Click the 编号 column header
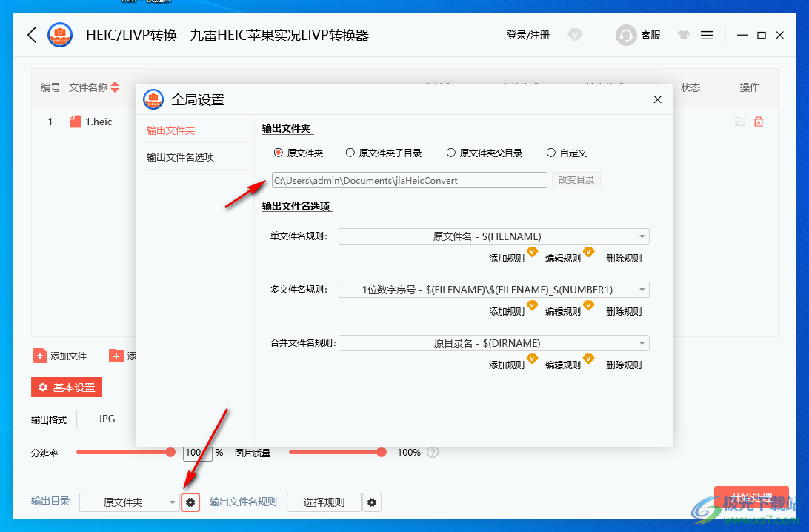 [50, 87]
